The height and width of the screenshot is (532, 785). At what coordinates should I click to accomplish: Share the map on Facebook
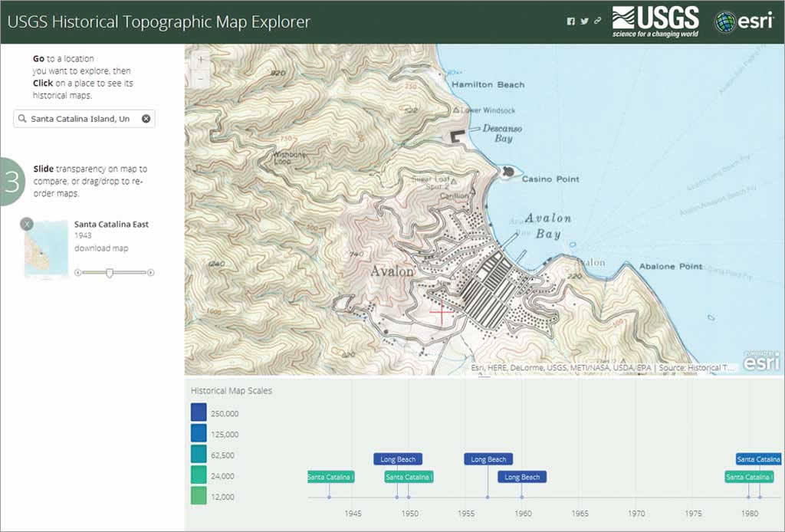tap(570, 21)
